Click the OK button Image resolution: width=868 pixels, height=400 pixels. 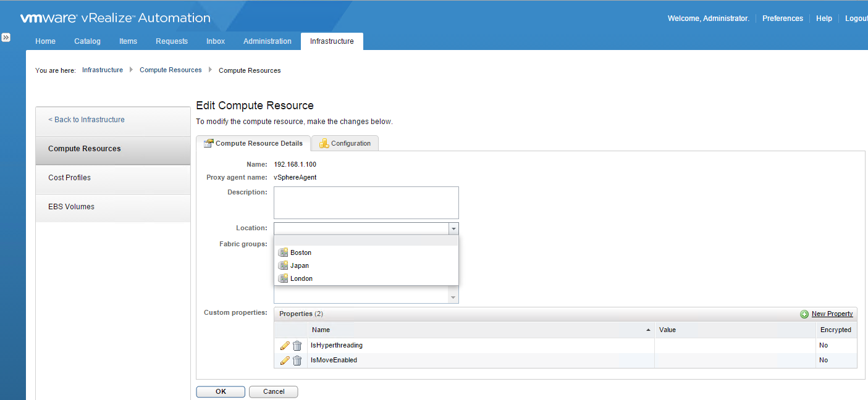[221, 392]
